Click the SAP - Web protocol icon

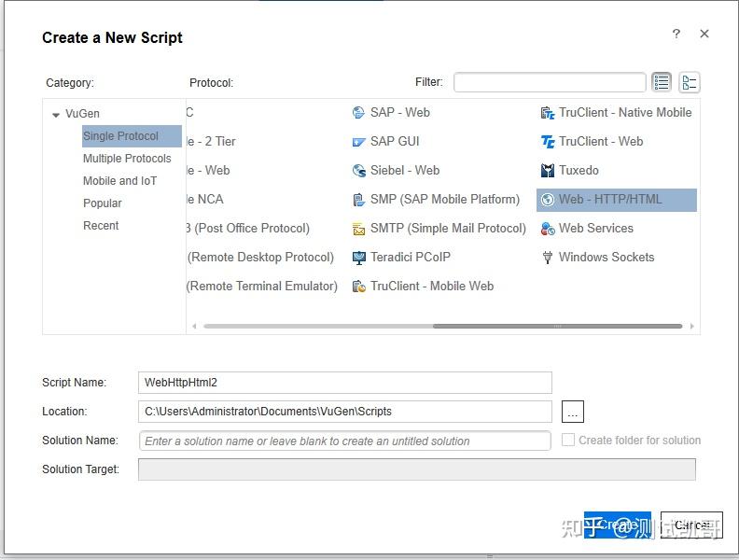click(358, 113)
